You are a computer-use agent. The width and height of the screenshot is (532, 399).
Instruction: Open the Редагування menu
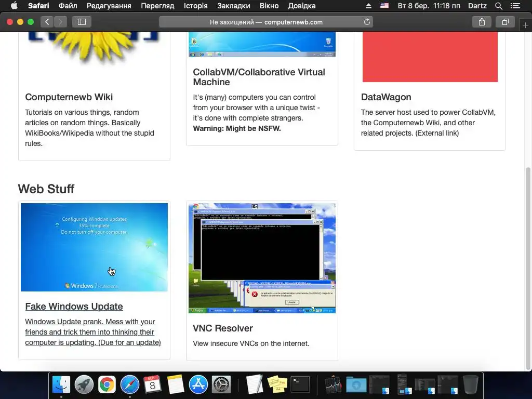(x=109, y=6)
